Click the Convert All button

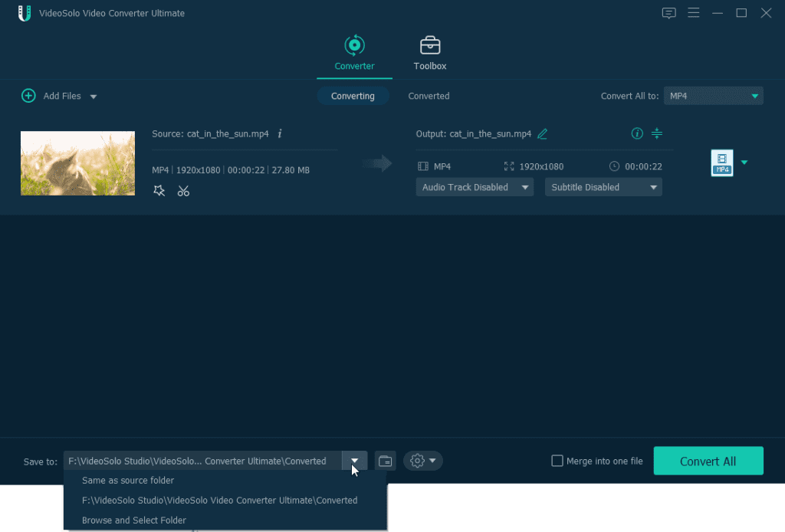click(x=708, y=461)
